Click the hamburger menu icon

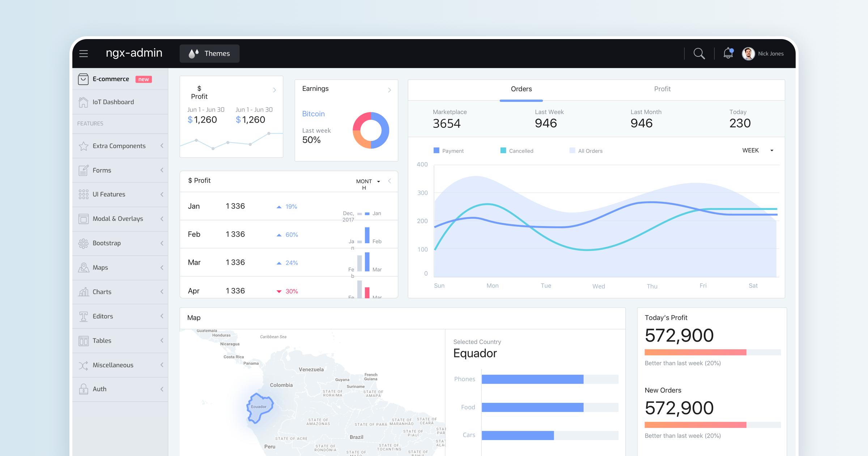[84, 54]
